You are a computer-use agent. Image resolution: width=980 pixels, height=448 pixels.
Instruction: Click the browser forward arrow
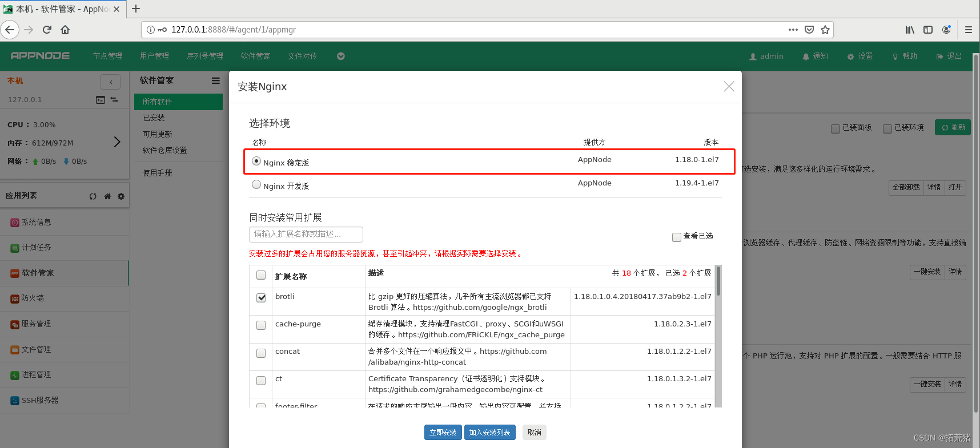point(29,30)
